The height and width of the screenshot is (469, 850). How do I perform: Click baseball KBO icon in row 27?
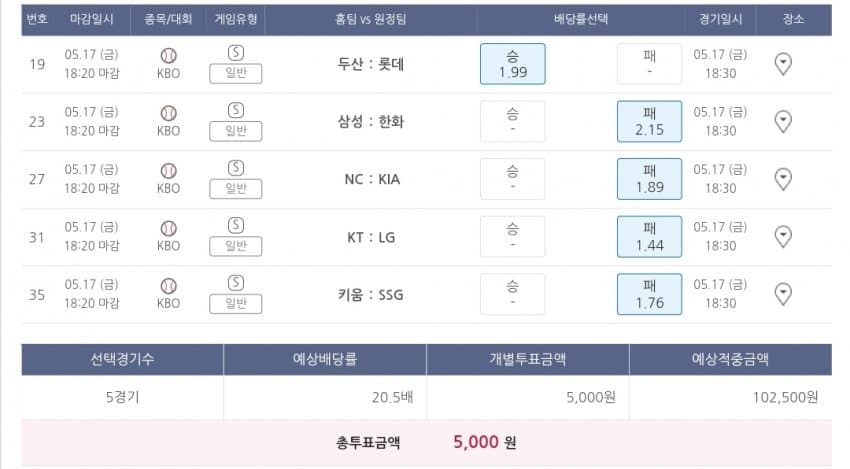tap(169, 171)
